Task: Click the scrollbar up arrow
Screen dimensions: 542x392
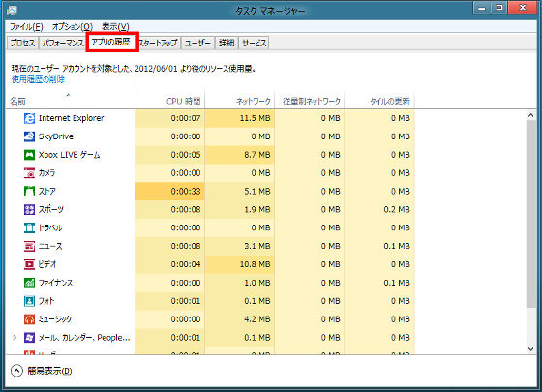Action: tap(531, 115)
